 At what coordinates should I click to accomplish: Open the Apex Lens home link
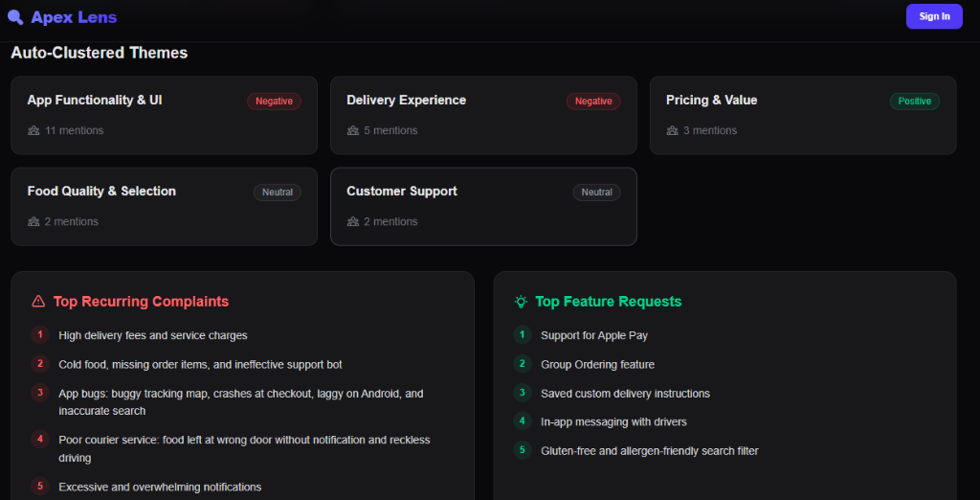coord(62,17)
